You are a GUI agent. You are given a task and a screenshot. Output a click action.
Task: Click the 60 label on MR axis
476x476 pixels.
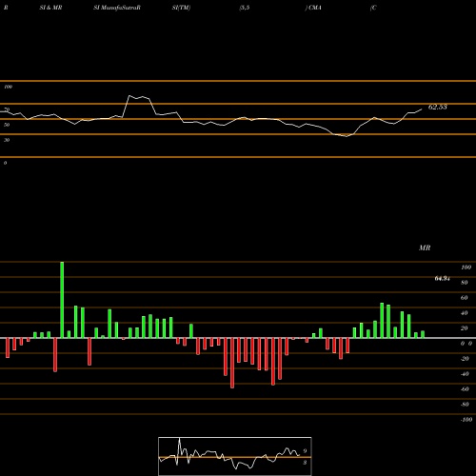click(x=465, y=298)
